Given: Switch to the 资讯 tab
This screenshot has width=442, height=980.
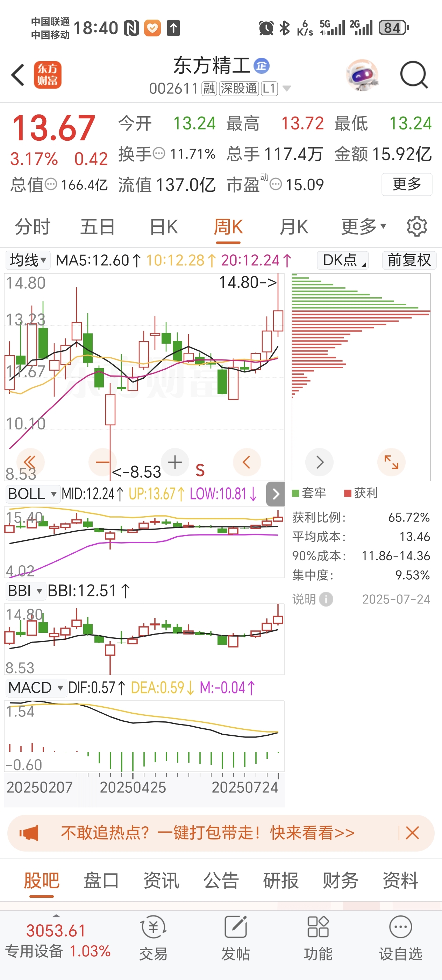Looking at the screenshot, I should pos(161,881).
